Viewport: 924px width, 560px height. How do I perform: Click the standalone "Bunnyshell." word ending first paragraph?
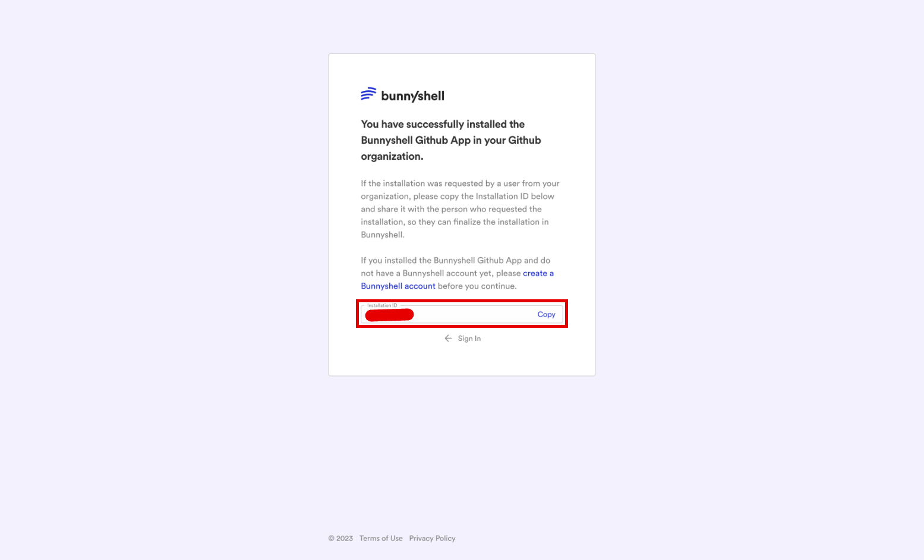click(383, 235)
